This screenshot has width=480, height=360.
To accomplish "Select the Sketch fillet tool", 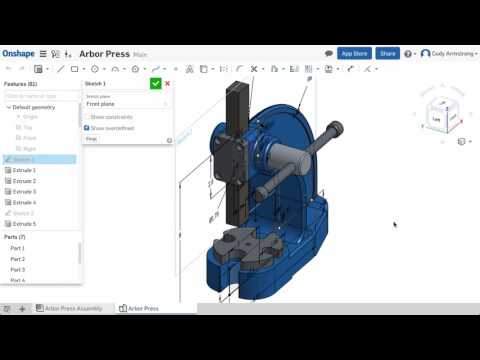I will click(239, 69).
